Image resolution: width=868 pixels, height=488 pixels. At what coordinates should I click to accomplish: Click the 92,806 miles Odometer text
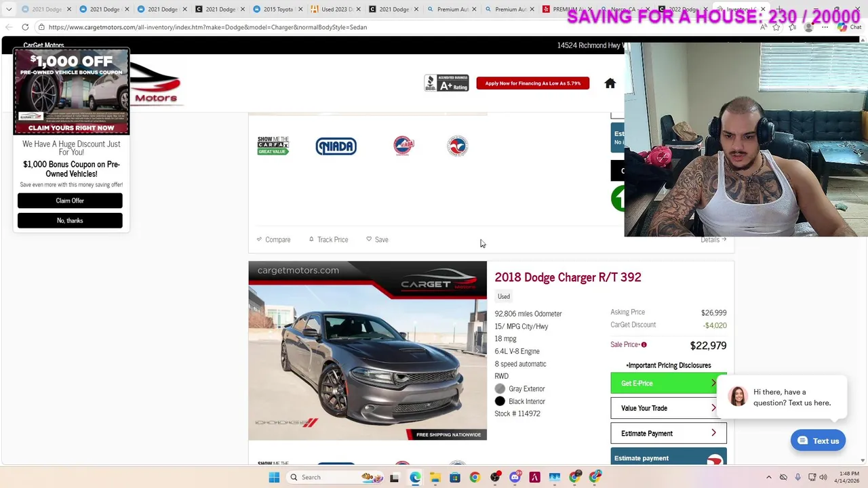click(528, 314)
